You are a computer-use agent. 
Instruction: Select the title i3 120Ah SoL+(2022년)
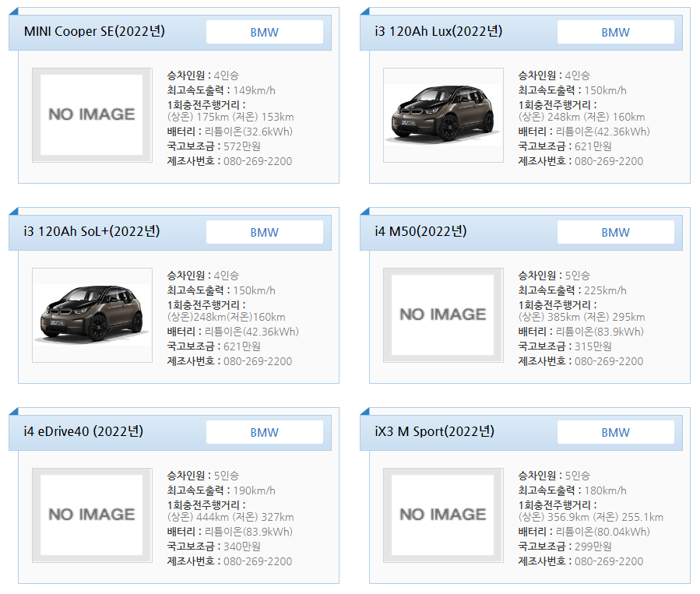pos(92,231)
